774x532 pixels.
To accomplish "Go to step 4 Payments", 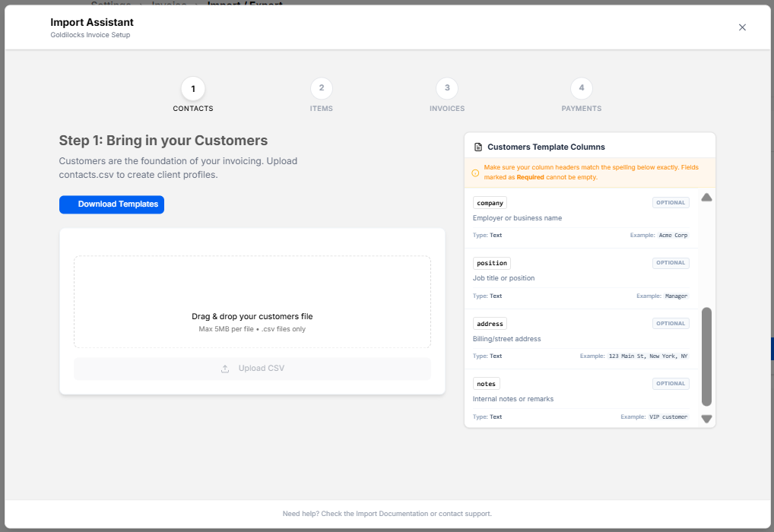I will click(581, 88).
